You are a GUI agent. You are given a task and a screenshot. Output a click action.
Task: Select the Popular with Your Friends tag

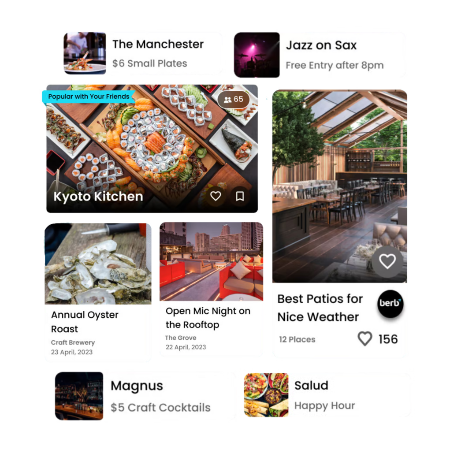[88, 97]
